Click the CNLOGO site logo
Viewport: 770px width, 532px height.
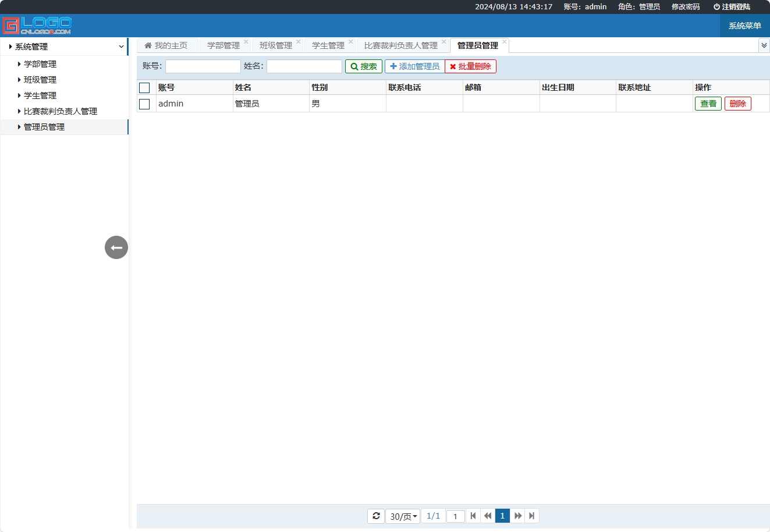37,26
